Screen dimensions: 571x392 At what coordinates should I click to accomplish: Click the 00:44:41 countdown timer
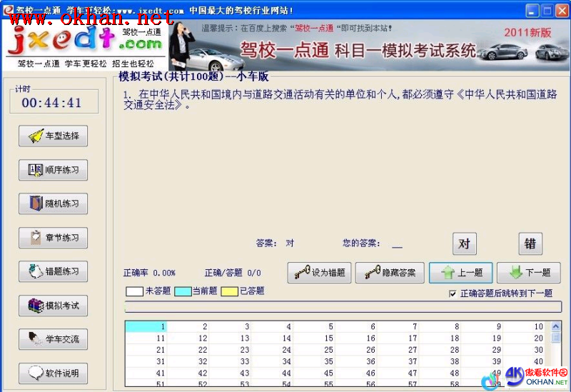pos(51,103)
